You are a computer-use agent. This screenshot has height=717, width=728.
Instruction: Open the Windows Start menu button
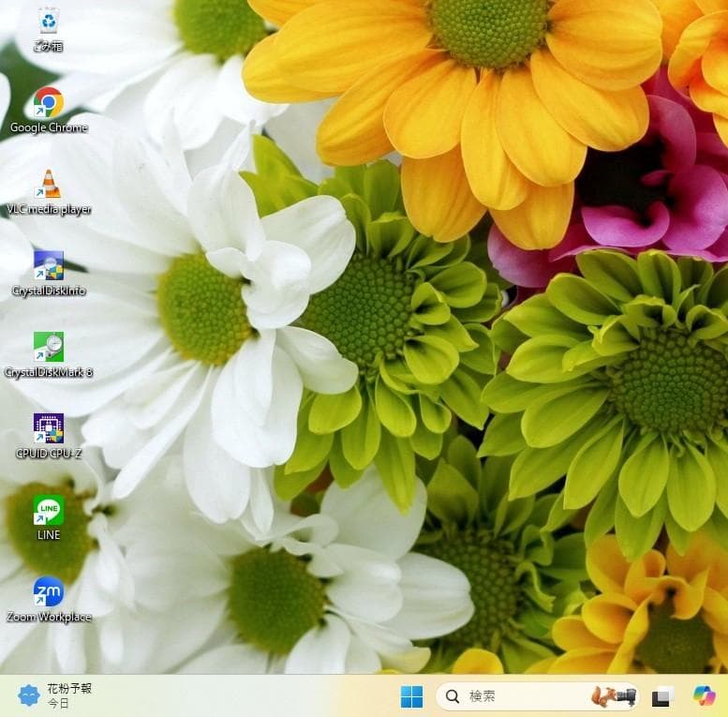(x=411, y=696)
